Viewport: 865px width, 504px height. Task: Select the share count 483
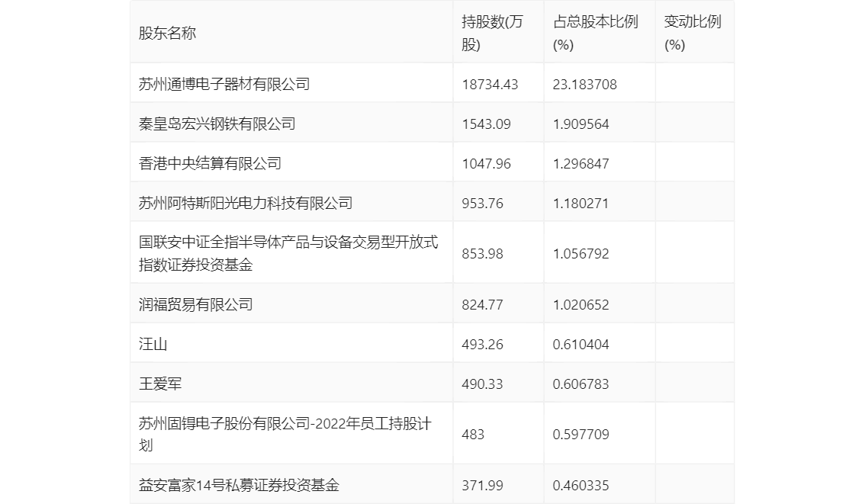(473, 435)
